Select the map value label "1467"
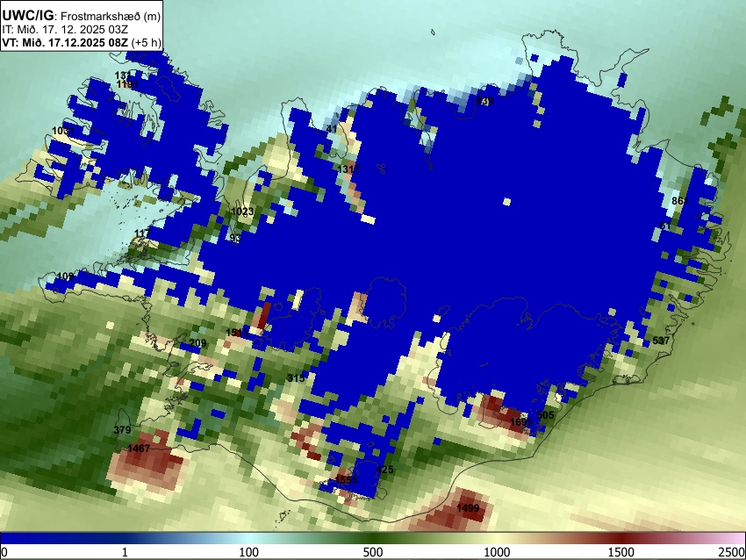This screenshot has width=746, height=560. click(x=139, y=449)
